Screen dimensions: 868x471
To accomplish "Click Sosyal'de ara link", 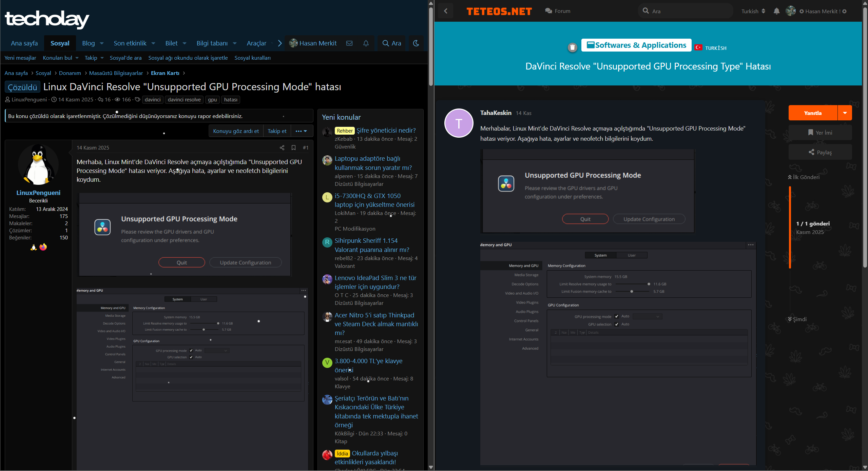I will (126, 58).
